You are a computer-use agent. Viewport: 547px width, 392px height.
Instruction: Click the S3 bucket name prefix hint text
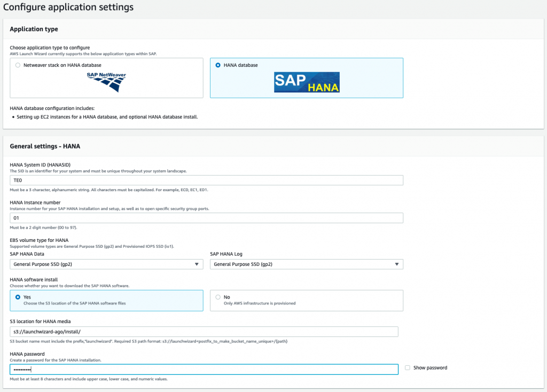(149, 341)
